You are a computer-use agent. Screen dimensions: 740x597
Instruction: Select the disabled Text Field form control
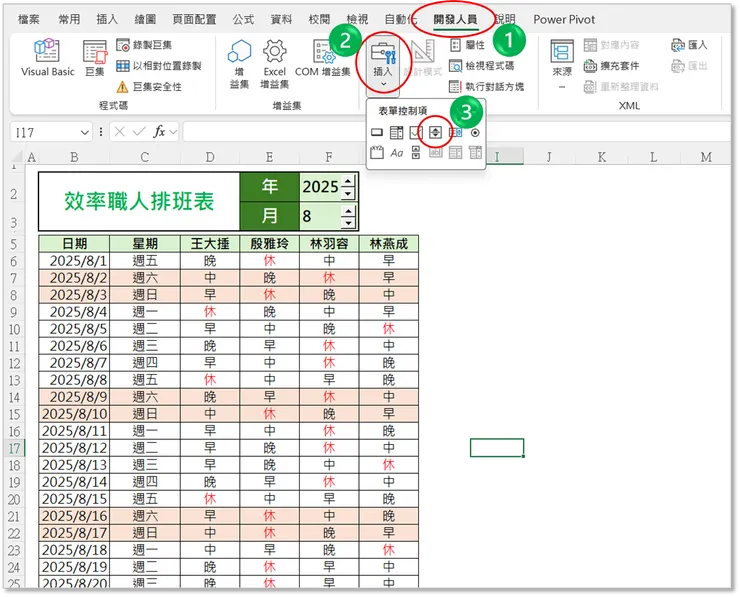(x=435, y=152)
